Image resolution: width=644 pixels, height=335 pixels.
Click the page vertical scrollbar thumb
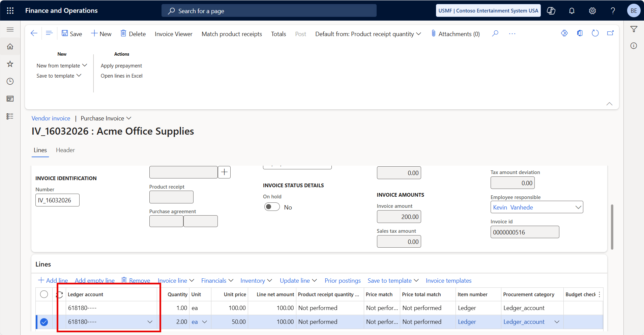point(612,227)
